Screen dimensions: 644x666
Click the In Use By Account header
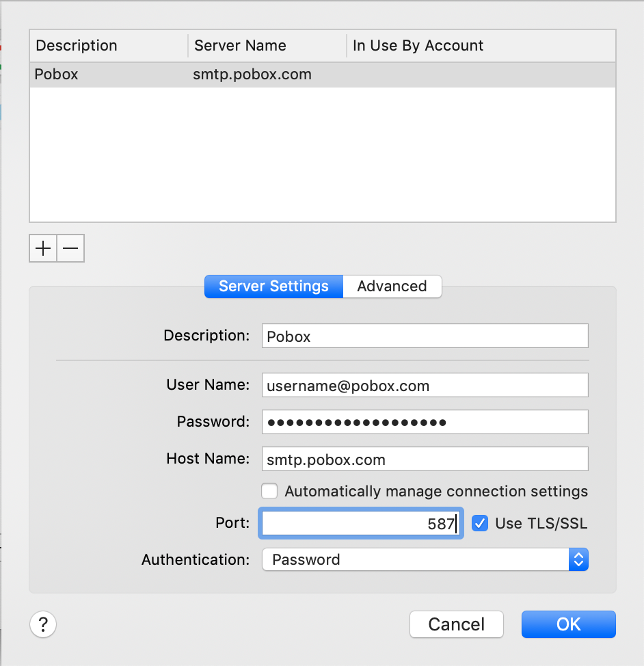click(x=481, y=46)
